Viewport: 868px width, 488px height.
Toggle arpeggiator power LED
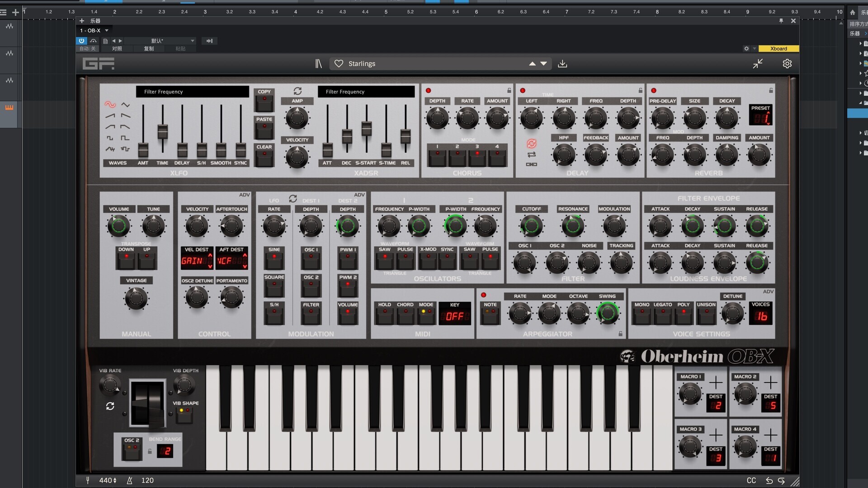[483, 295]
